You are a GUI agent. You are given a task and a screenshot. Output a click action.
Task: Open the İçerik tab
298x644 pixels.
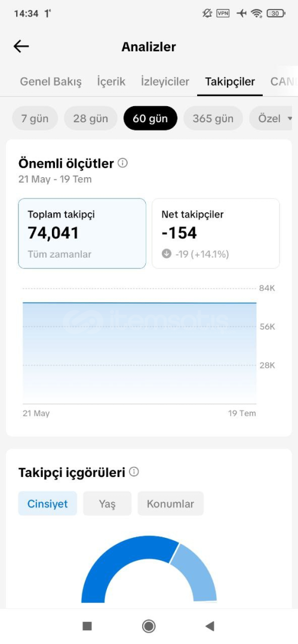[x=111, y=81]
